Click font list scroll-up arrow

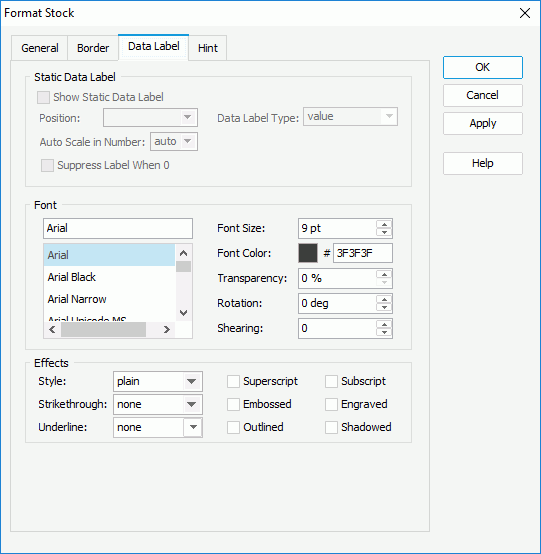coord(183,253)
